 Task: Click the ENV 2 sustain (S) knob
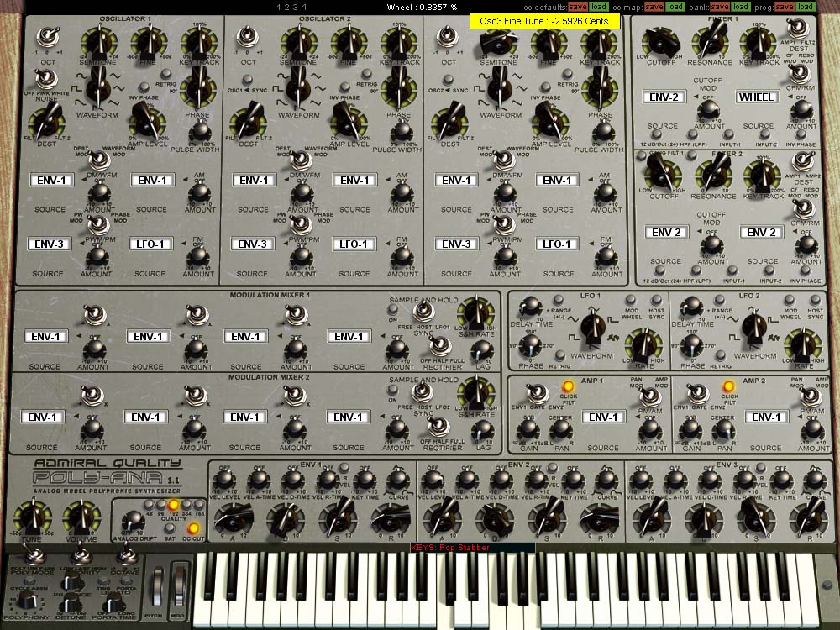pos(547,518)
